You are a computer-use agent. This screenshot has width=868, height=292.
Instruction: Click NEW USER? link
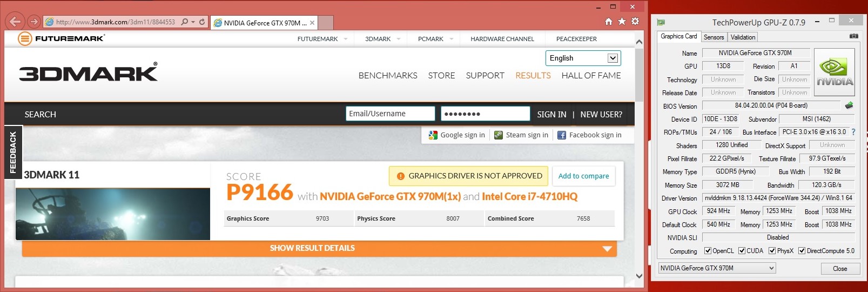[x=601, y=115]
